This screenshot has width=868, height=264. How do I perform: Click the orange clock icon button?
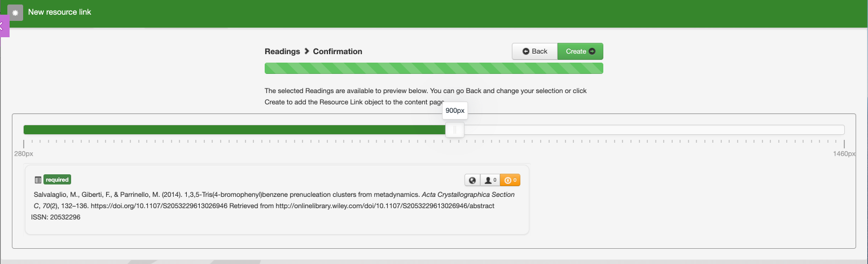[x=510, y=180]
